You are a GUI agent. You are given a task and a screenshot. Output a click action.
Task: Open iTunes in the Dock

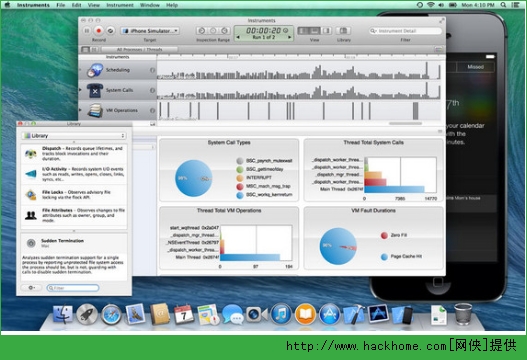[281, 315]
